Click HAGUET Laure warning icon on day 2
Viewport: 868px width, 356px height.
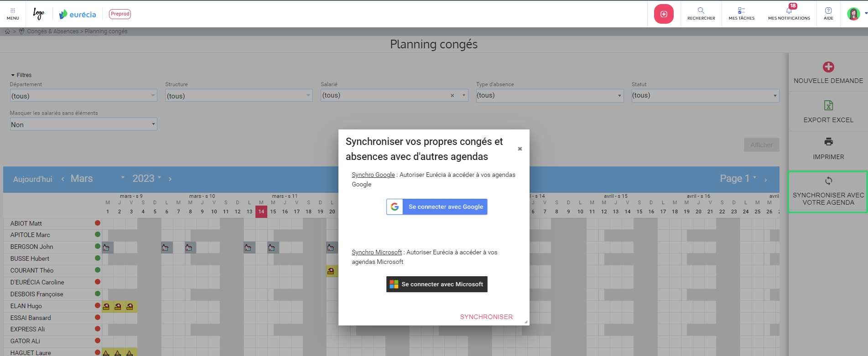tap(118, 353)
